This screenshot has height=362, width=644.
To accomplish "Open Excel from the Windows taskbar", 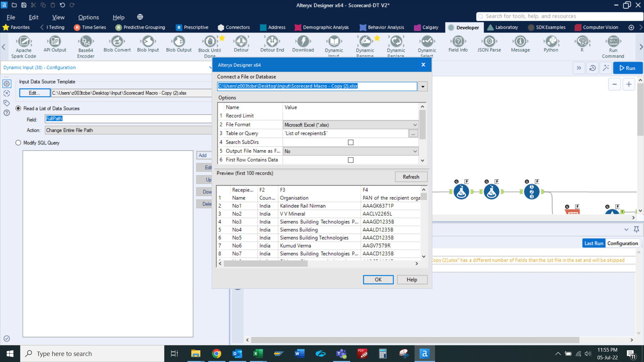I will 258,354.
